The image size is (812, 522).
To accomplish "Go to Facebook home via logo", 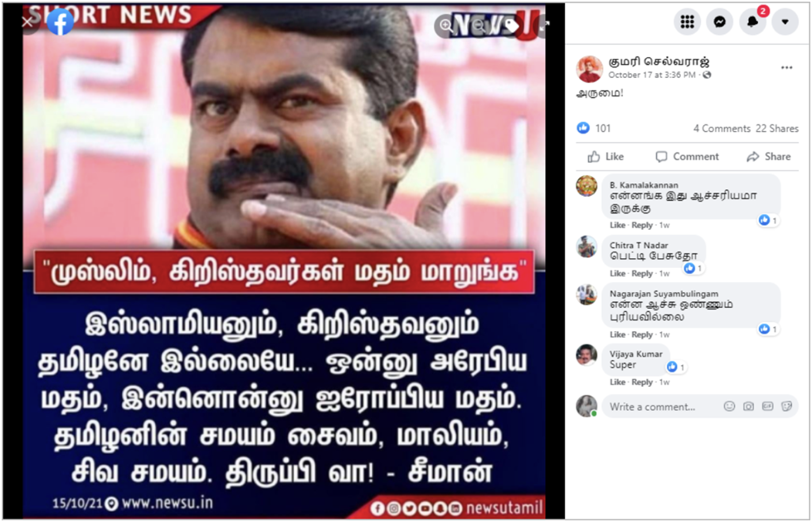I will click(60, 22).
